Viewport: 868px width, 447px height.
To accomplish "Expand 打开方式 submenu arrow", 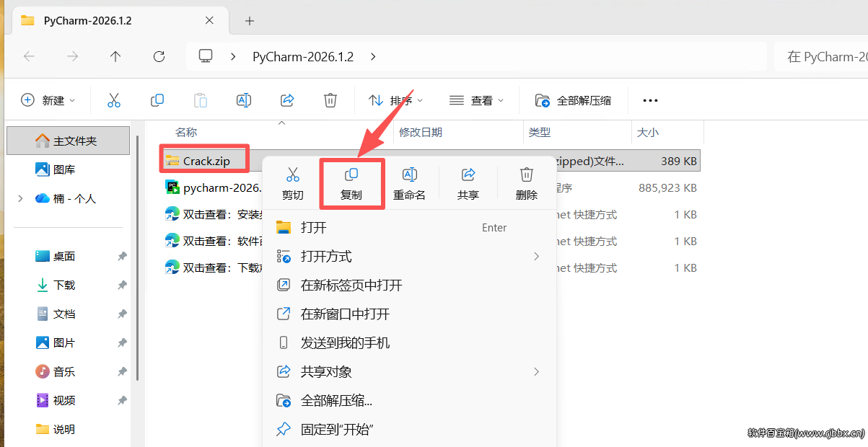I will coord(536,256).
